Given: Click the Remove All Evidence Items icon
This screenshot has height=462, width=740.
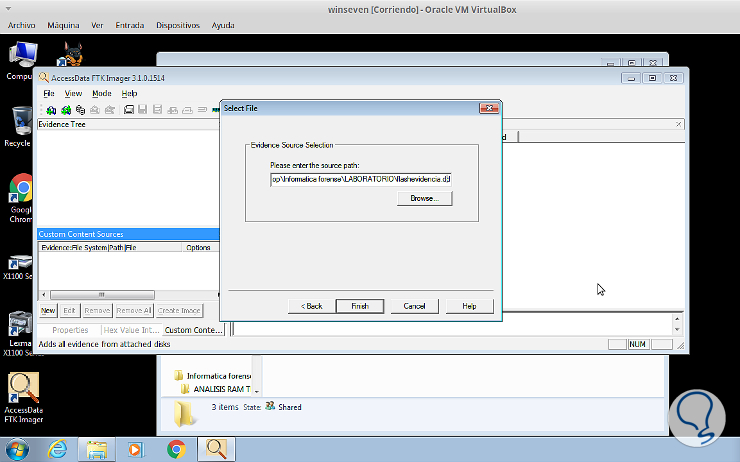Looking at the screenshot, I should pyautogui.click(x=110, y=110).
